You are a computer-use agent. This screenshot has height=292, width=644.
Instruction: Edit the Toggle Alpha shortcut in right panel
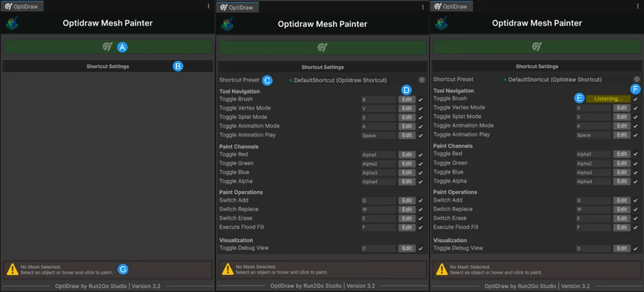tap(622, 181)
